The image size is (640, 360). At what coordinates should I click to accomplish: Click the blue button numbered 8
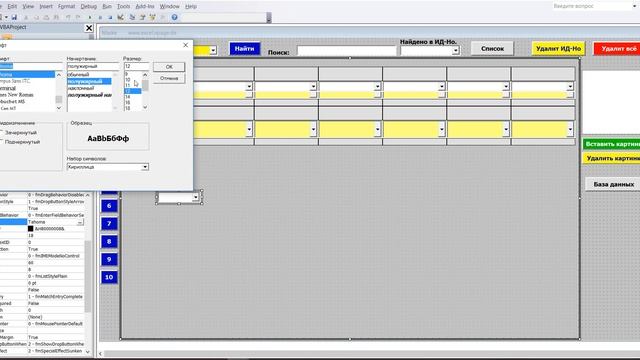109,242
